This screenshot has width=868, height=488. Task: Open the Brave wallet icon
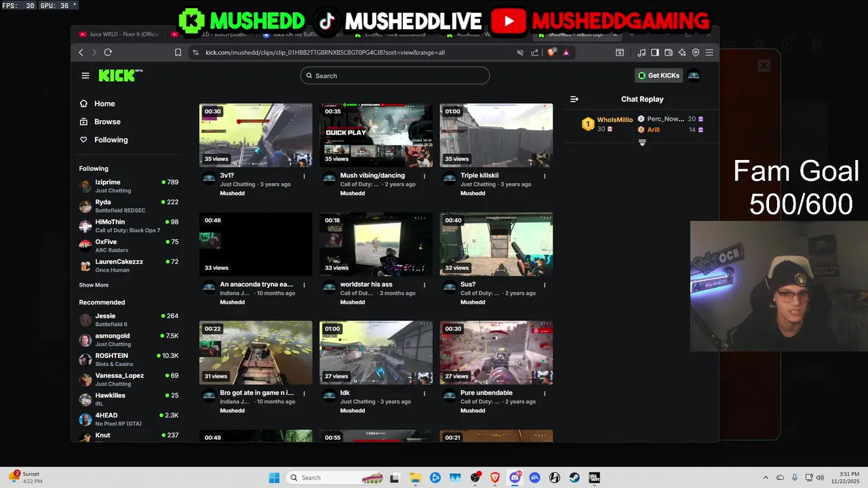pyautogui.click(x=669, y=52)
